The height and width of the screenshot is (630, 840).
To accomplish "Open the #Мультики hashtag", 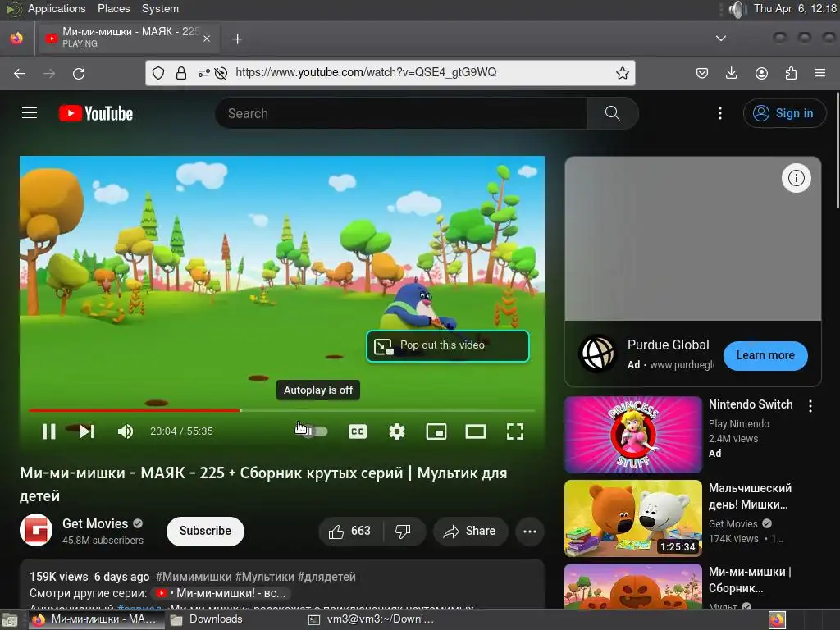I will [264, 577].
